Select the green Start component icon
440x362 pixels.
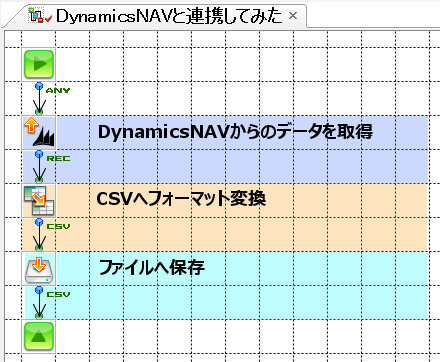[x=39, y=64]
